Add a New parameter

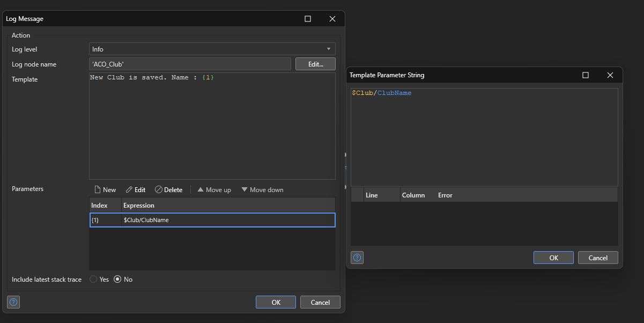pyautogui.click(x=105, y=189)
